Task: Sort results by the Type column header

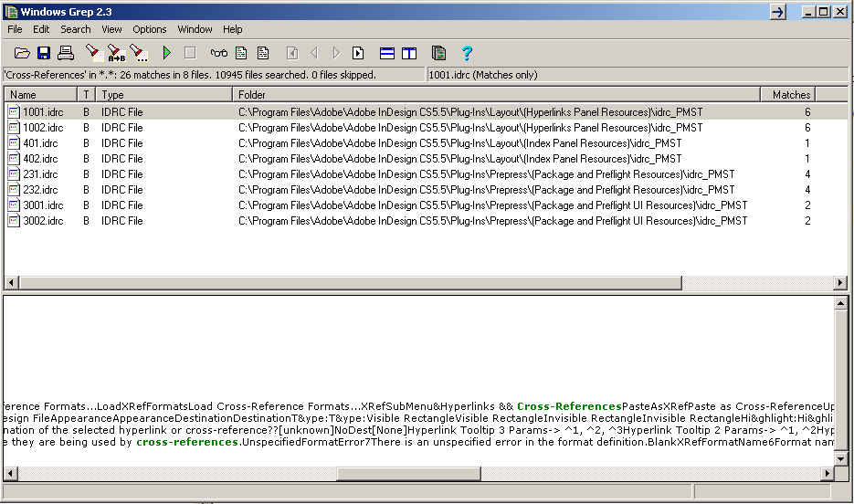Action: (x=163, y=95)
